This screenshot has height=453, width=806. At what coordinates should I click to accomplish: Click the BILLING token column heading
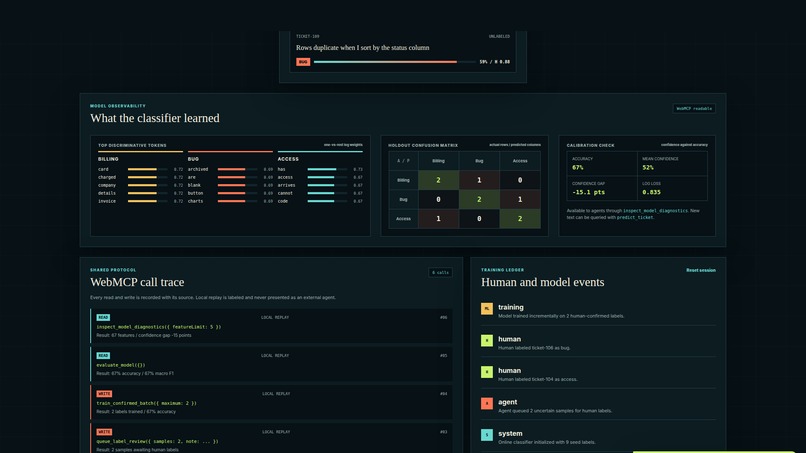[108, 159]
